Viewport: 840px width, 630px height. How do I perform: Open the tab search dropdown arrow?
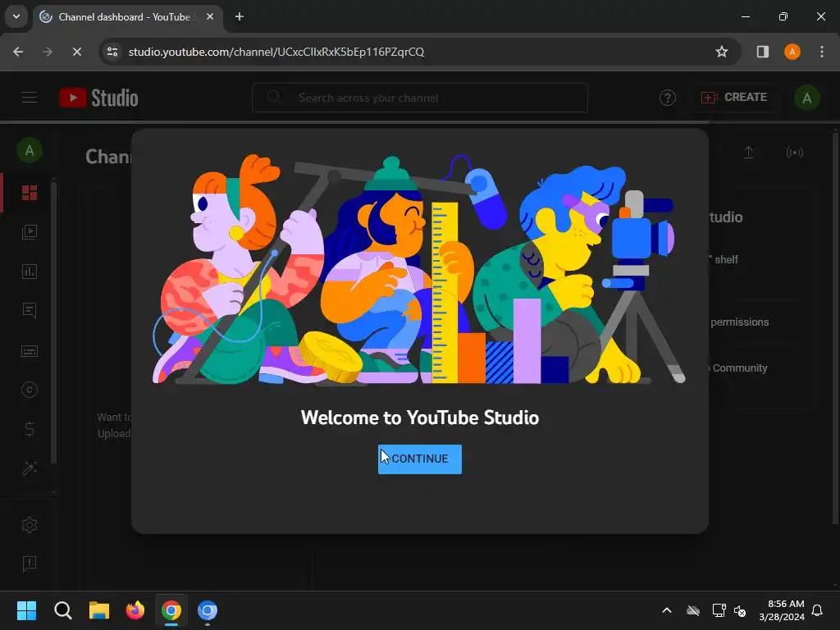point(16,16)
